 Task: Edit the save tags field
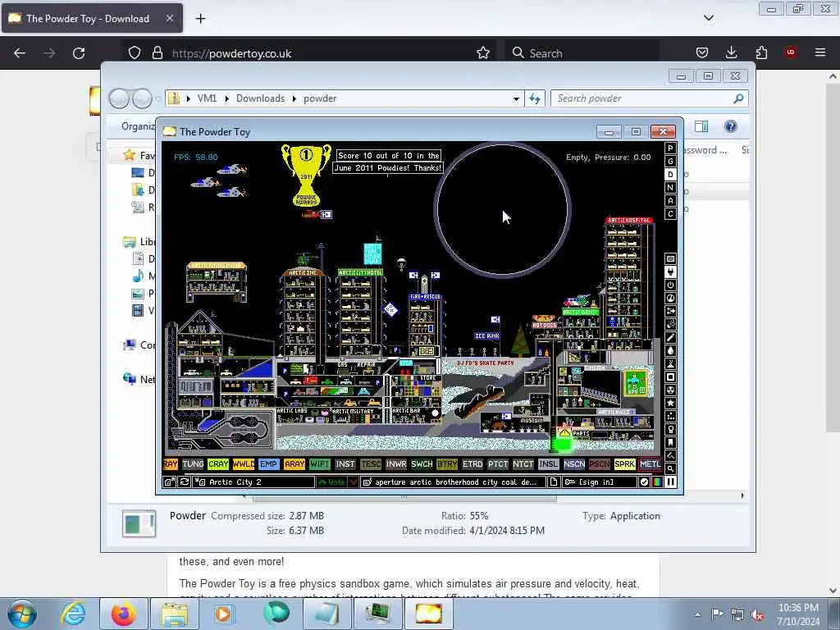tap(454, 482)
